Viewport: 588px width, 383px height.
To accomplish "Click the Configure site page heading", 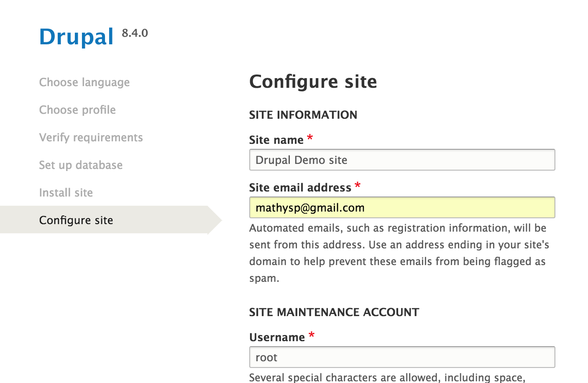I will [x=313, y=81].
